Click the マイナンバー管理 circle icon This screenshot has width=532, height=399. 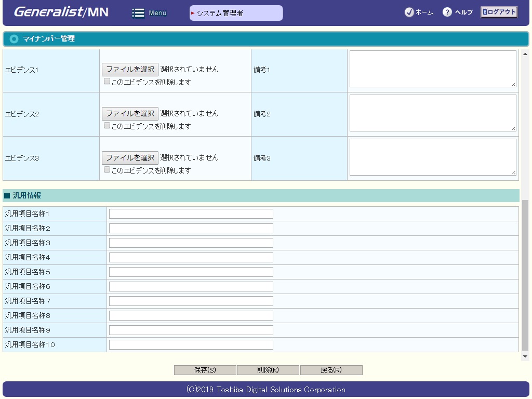[14, 39]
